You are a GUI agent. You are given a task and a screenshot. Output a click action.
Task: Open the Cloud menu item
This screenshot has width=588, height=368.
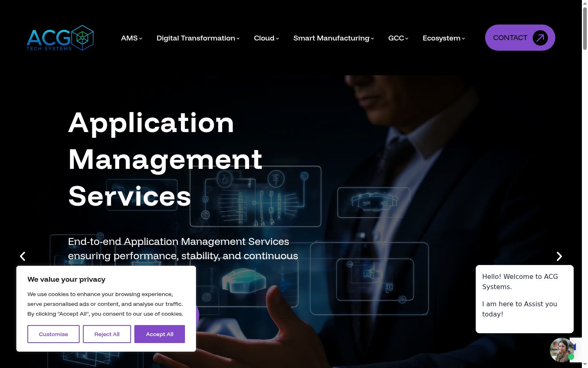[x=264, y=38]
